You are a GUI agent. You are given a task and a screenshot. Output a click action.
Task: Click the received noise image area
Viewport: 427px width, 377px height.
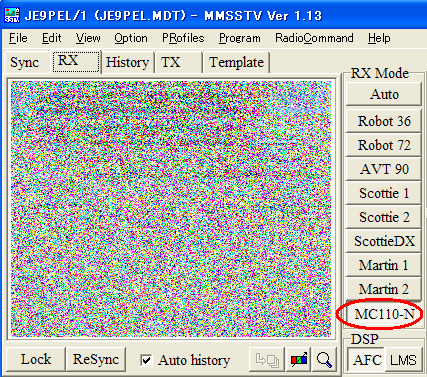pos(171,209)
